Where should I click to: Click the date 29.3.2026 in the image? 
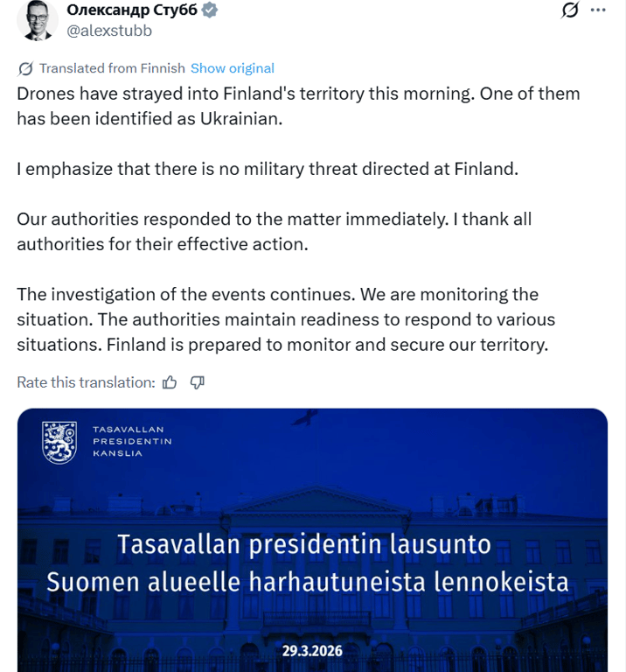312,650
